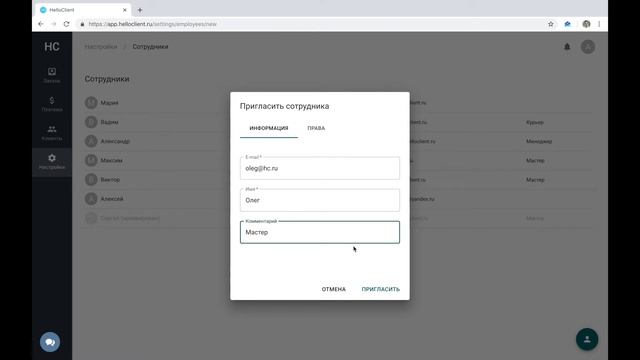The width and height of the screenshot is (640, 360).
Task: Click the Пригласить сотрудника dialog title
Action: pos(284,106)
